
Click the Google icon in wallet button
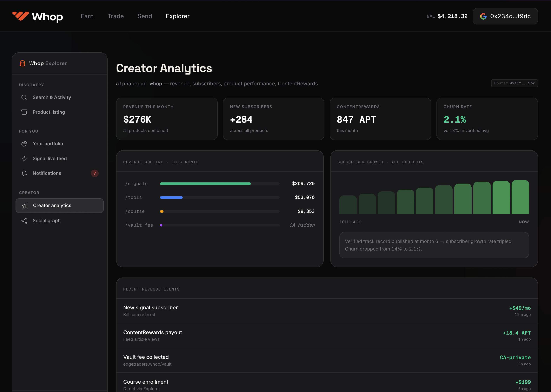[x=483, y=16]
